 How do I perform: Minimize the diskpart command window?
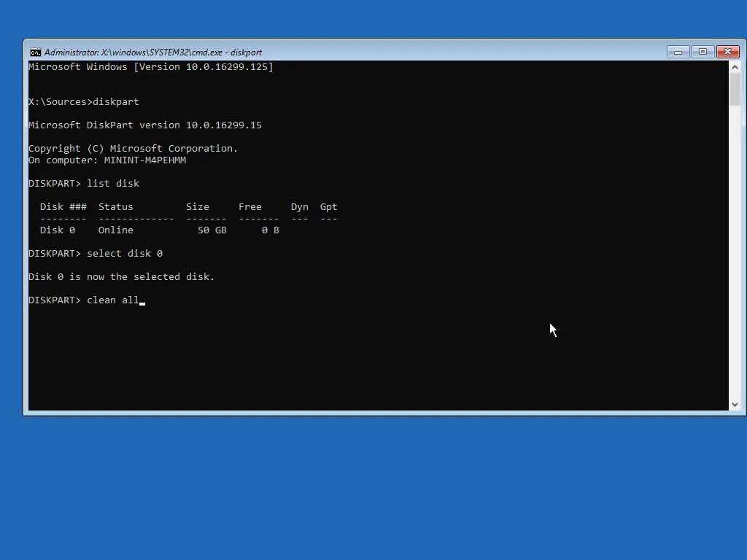click(678, 52)
